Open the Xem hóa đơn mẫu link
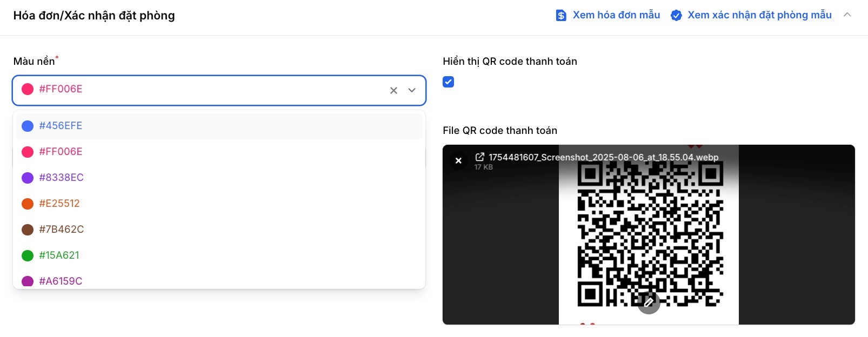Screen dimensions: 868x337 (x=616, y=15)
